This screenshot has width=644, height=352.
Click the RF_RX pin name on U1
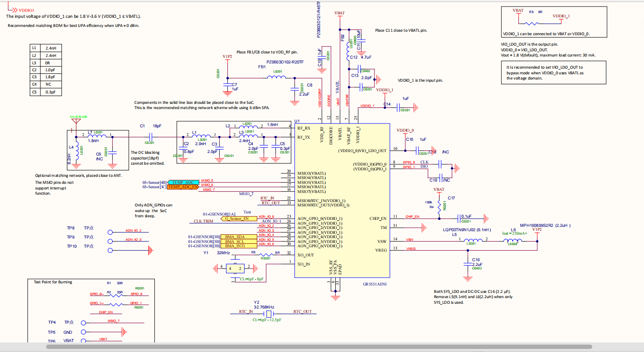(304, 128)
